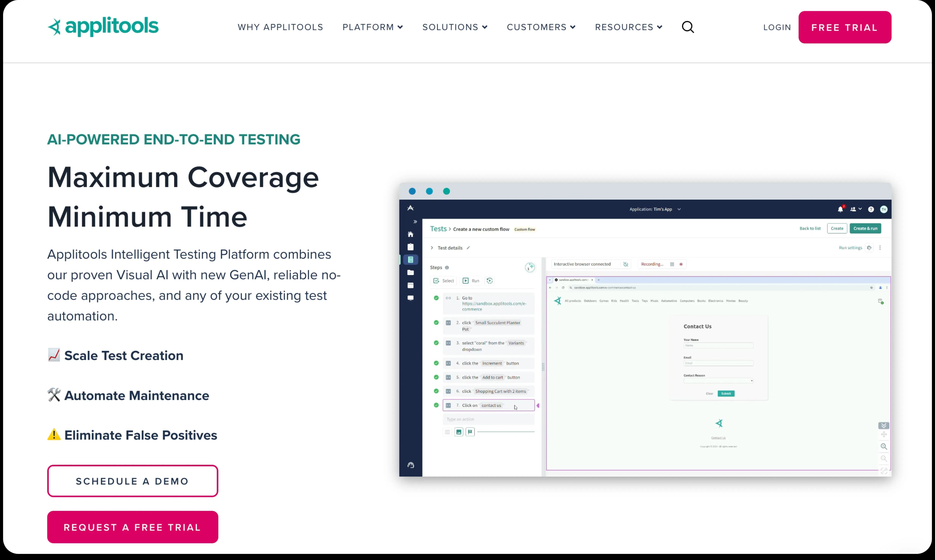Image resolution: width=935 pixels, height=560 pixels.
Task: Toggle the green check on step 1
Action: click(436, 298)
